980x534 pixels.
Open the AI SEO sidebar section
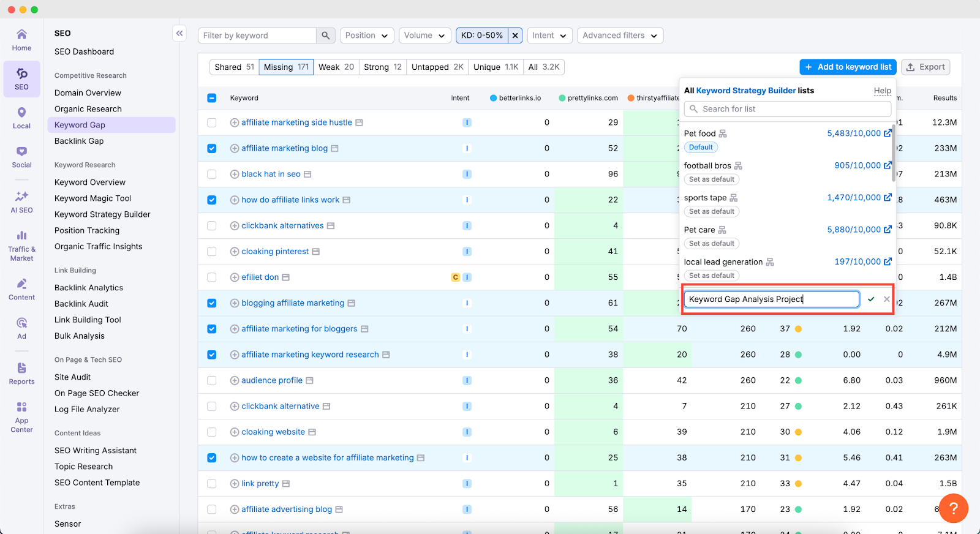(21, 202)
